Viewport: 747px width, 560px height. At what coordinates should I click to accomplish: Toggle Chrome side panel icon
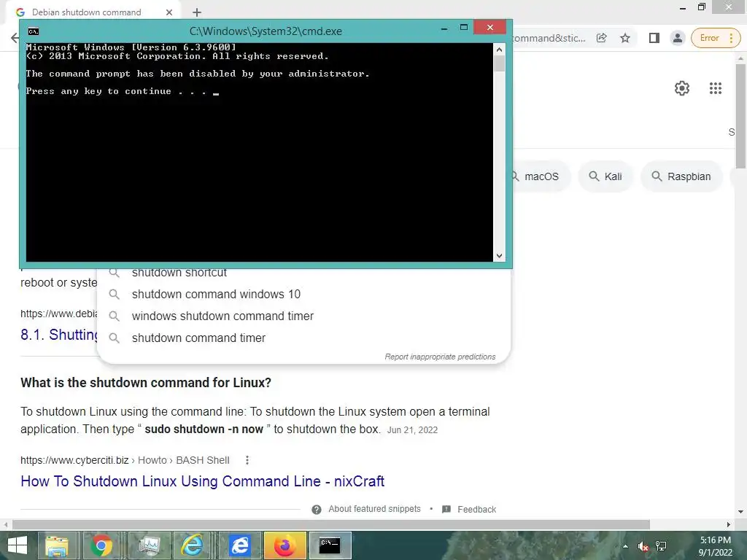[x=654, y=38]
